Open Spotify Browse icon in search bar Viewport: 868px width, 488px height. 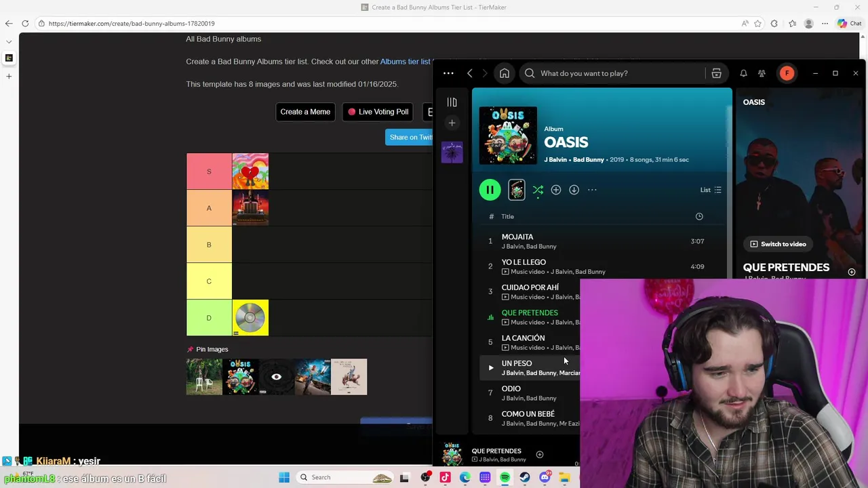pos(716,73)
